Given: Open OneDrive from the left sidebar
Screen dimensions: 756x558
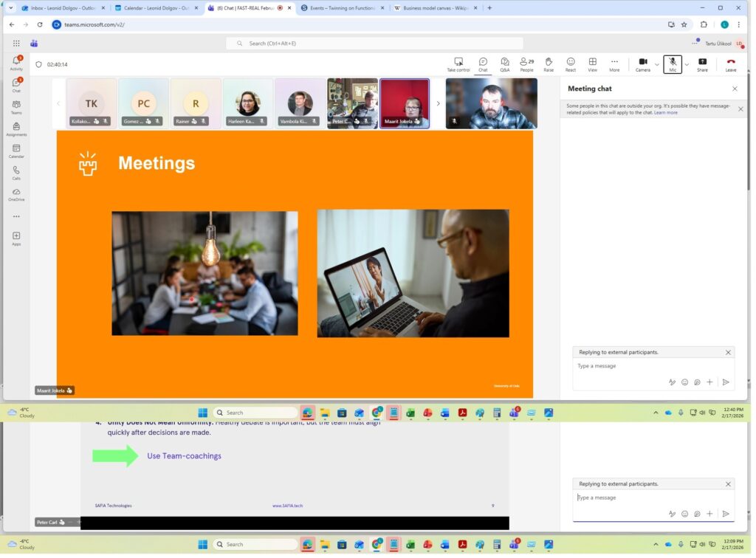Looking at the screenshot, I should (16, 194).
